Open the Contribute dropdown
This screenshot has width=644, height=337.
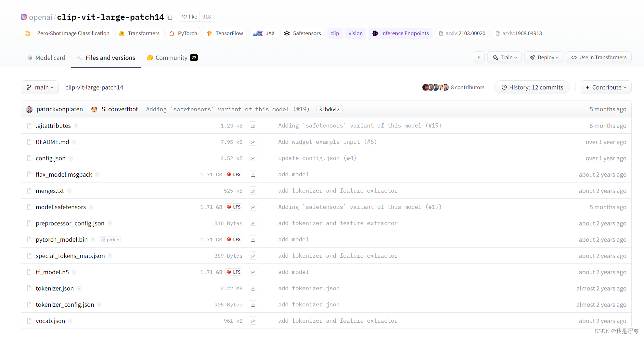(606, 87)
